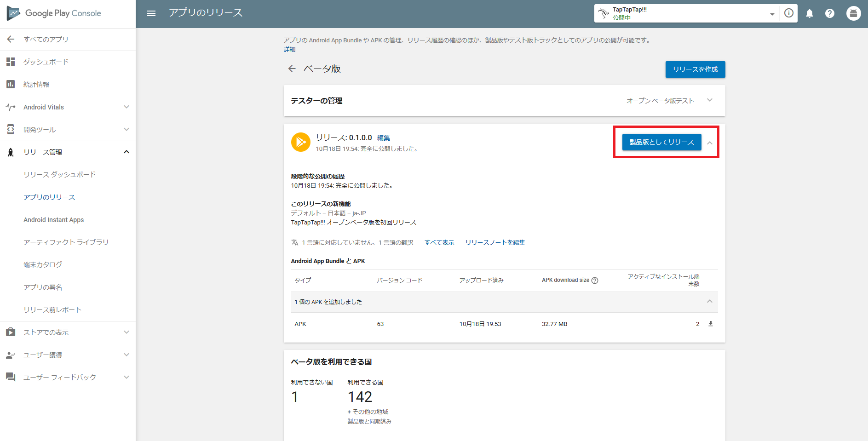Click the TapTapTap!!! app icon in selector
Viewport: 868px width, 441px height.
point(604,13)
